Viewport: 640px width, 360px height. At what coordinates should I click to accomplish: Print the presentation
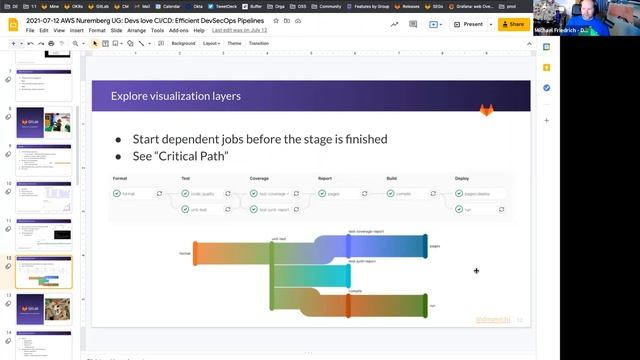(51, 43)
